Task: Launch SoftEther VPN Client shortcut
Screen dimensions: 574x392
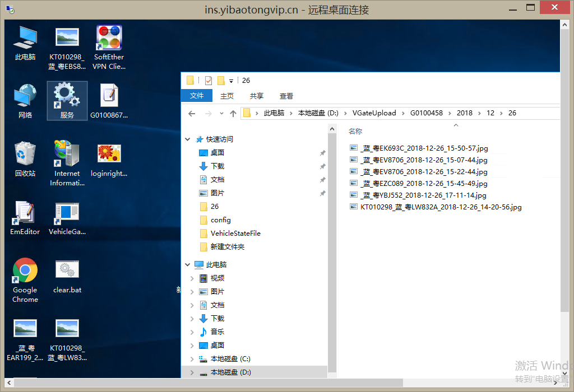Action: [x=109, y=47]
